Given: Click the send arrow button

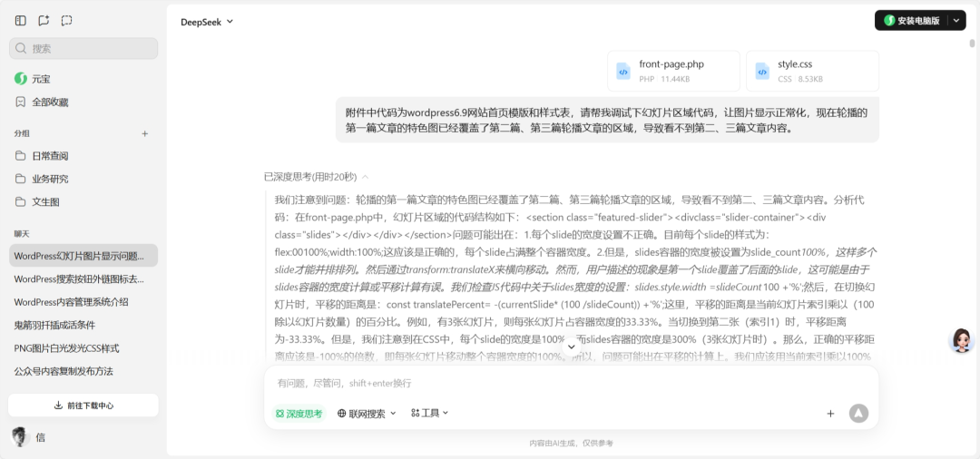Looking at the screenshot, I should point(858,414).
